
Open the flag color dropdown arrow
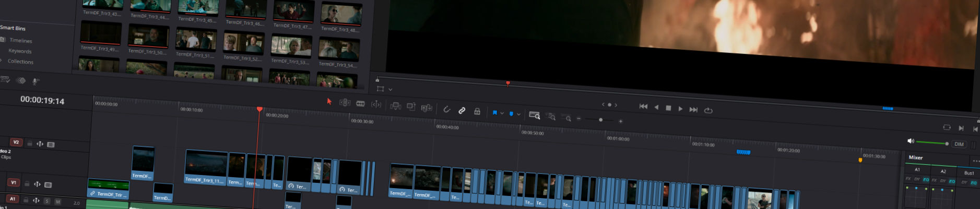click(502, 113)
